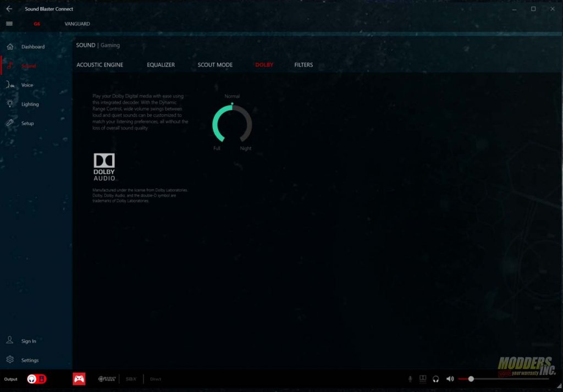Set dynamic range to Night

coord(246,148)
